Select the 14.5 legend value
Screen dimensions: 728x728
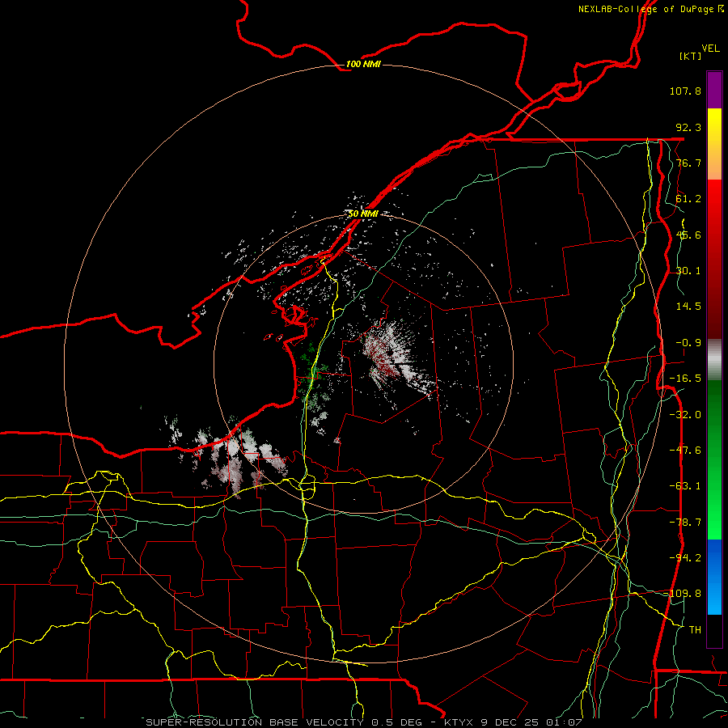click(688, 307)
